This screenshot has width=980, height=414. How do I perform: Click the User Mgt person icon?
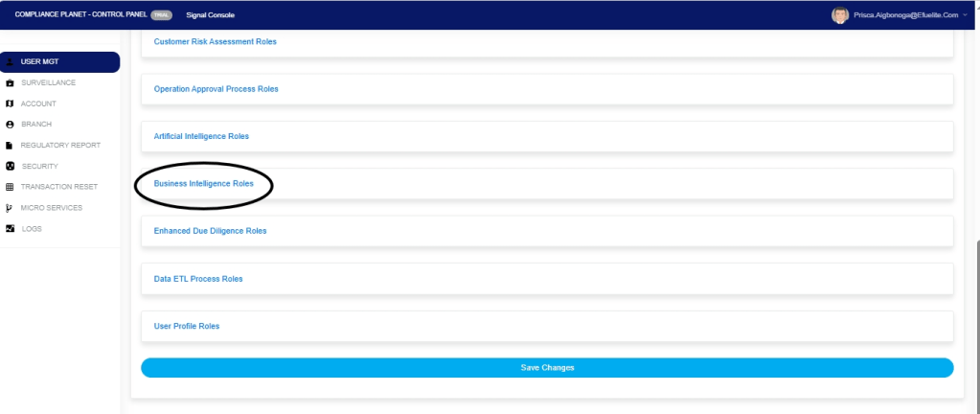[10, 62]
